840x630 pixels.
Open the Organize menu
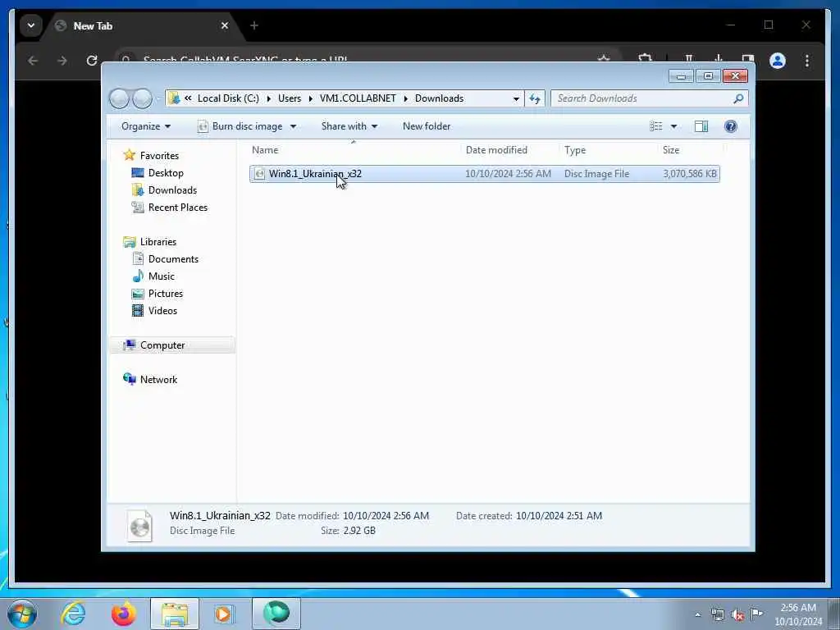tap(146, 126)
